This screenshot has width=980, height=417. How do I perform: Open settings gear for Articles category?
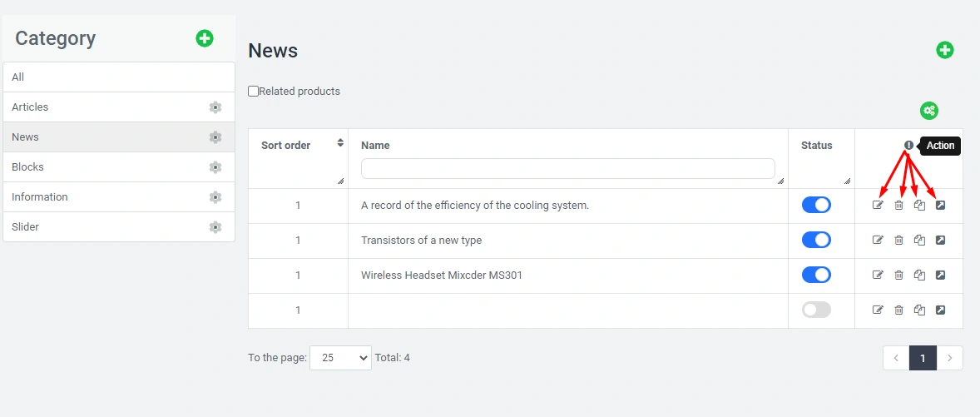click(x=215, y=107)
